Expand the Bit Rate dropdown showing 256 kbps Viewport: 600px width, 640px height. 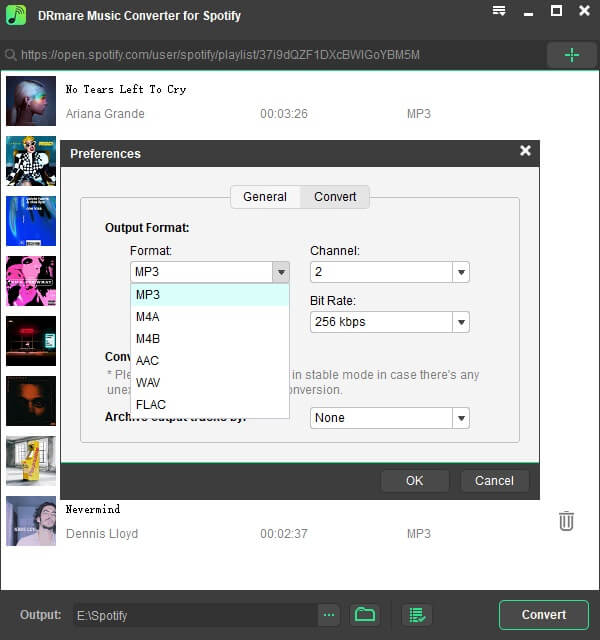click(x=460, y=322)
